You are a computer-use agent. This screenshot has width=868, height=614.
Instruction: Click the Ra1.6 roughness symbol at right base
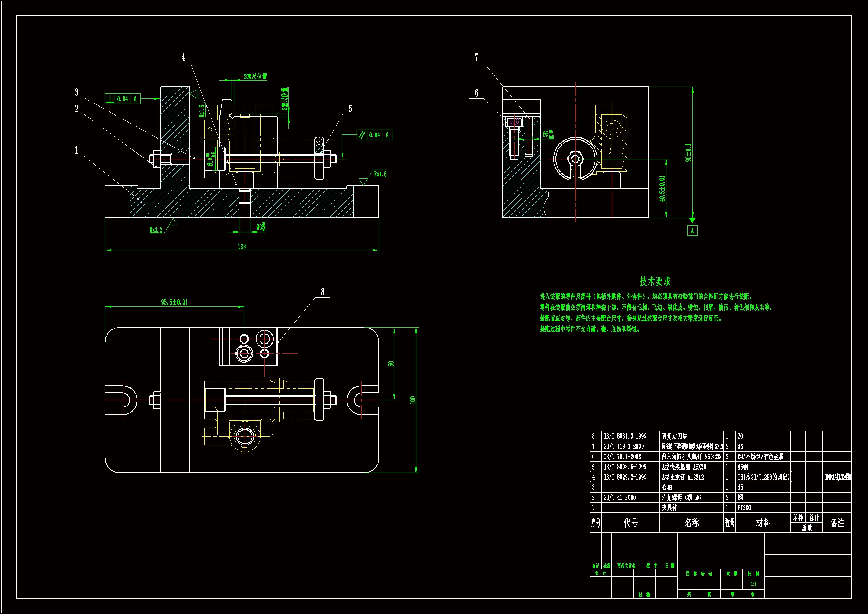(x=379, y=175)
